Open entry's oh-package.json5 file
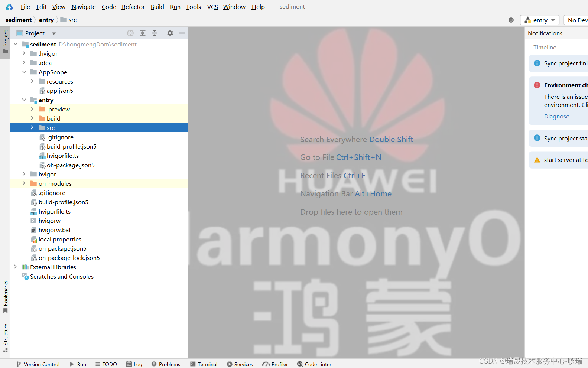The height and width of the screenshot is (368, 588). click(x=67, y=165)
